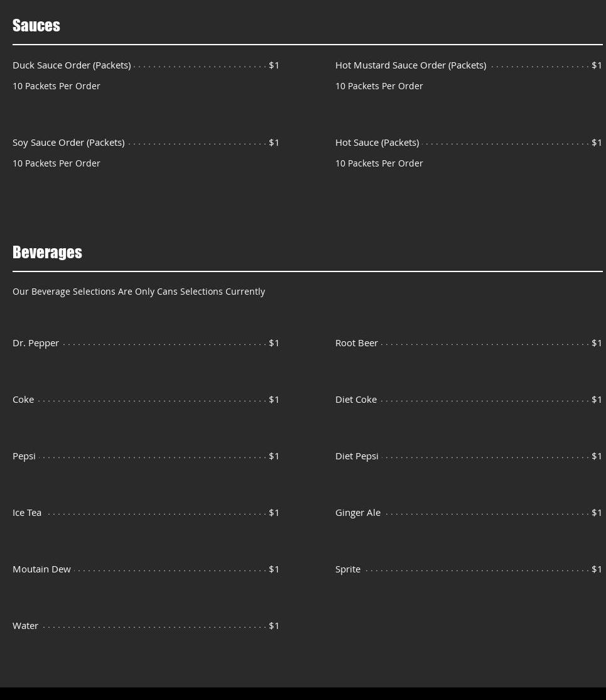
Task: Choose Ice Tea from beverages
Action: (x=27, y=513)
